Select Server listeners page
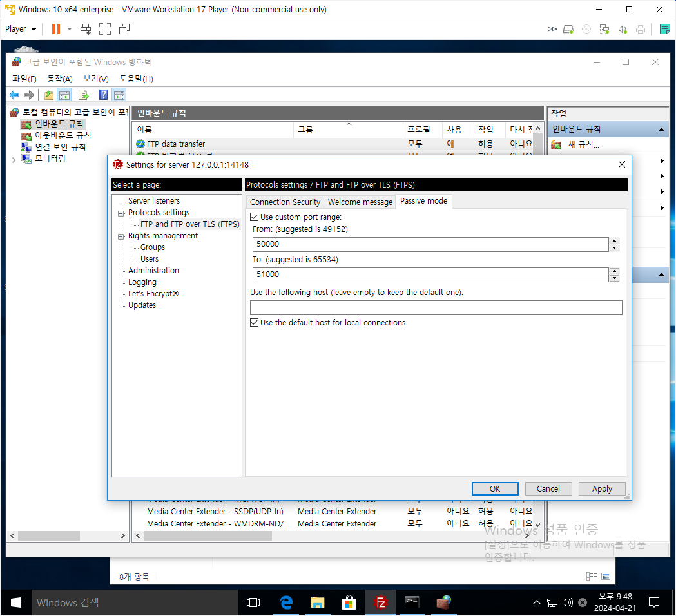Viewport: 676px width, 616px height. tap(154, 201)
